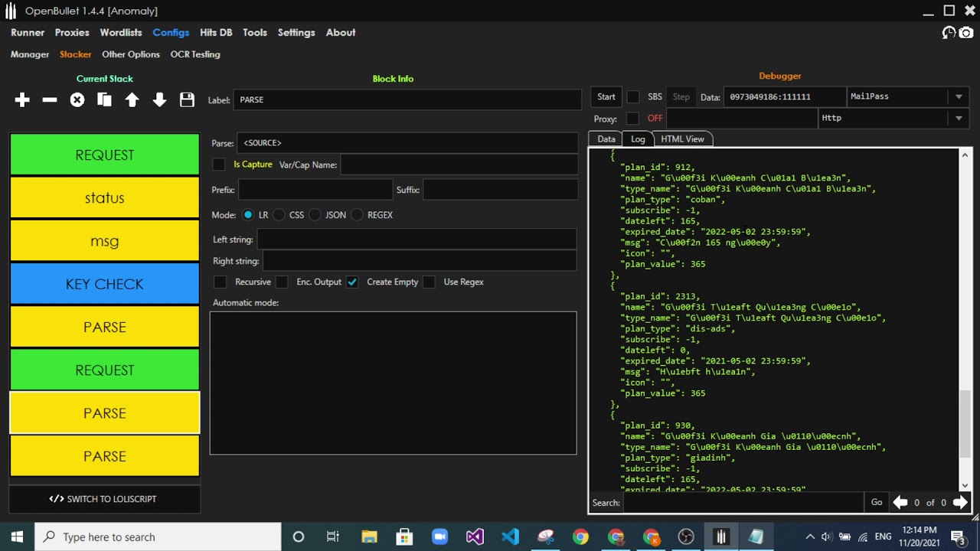Clone the selected block with copy icon

coord(105,100)
